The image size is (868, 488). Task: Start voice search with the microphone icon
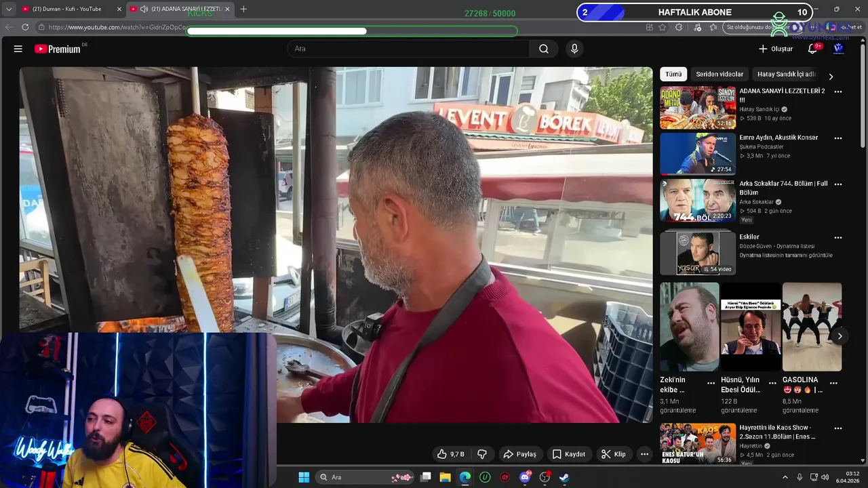(574, 49)
